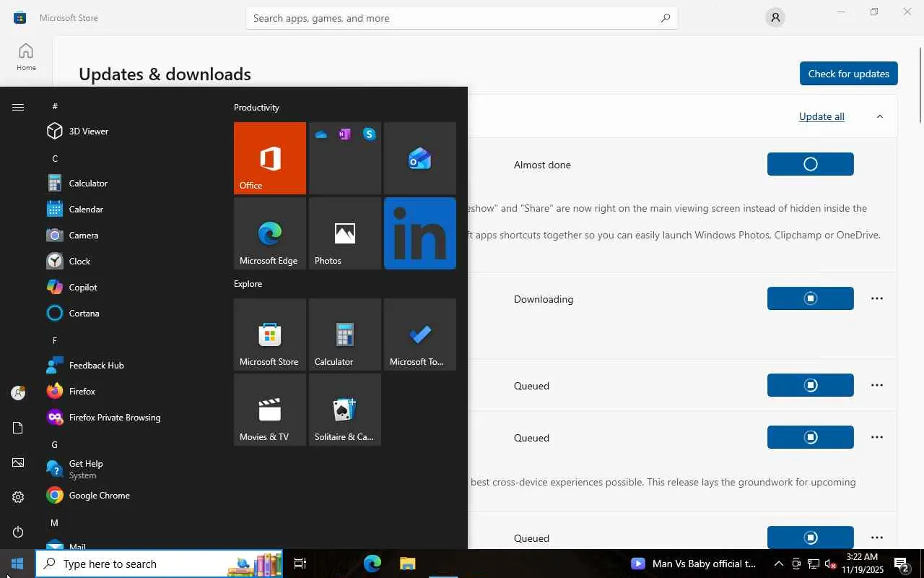Click the muted volume tray icon
The image size is (924, 578).
pyautogui.click(x=831, y=564)
